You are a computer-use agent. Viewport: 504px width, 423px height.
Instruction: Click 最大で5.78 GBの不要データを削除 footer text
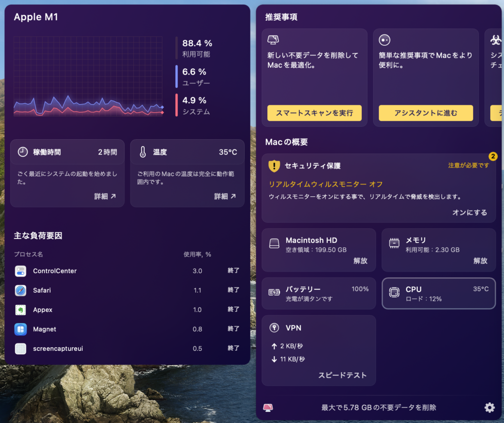378,408
